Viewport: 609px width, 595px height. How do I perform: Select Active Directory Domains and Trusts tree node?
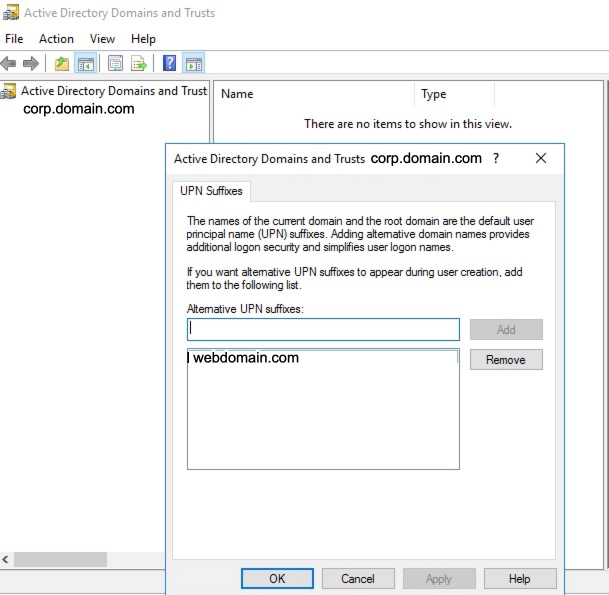click(x=114, y=91)
